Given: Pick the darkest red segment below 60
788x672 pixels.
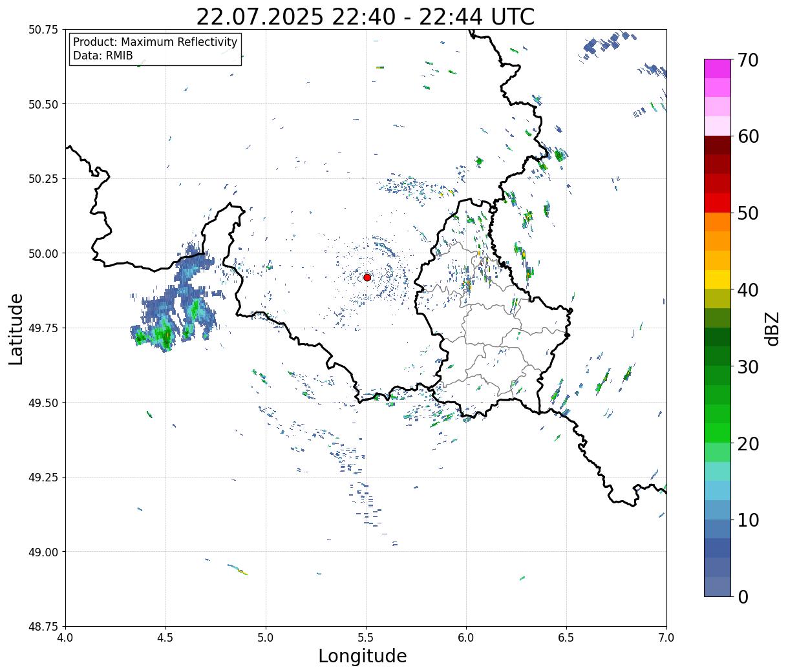Looking at the screenshot, I should [x=718, y=145].
